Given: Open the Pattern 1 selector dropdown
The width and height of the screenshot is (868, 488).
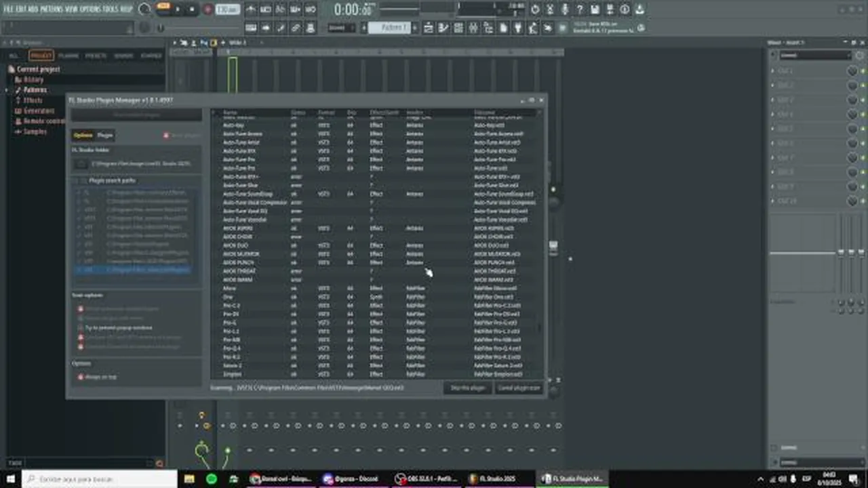Looking at the screenshot, I should coord(389,28).
